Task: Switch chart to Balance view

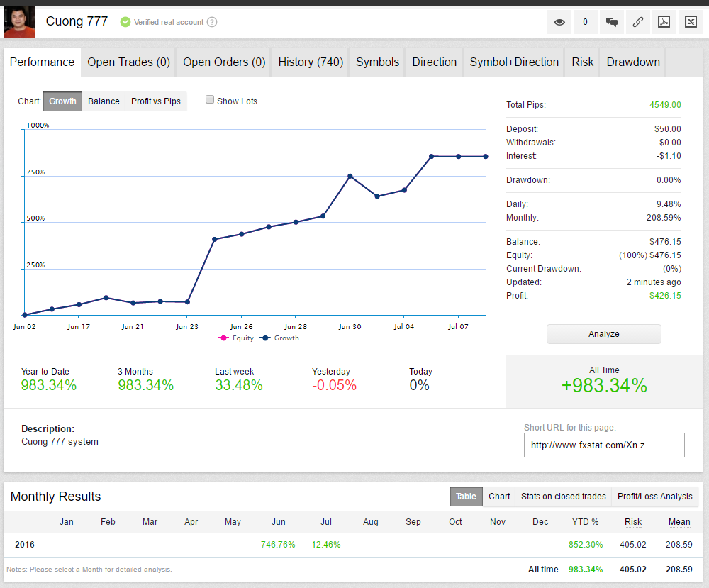Action: coord(104,101)
